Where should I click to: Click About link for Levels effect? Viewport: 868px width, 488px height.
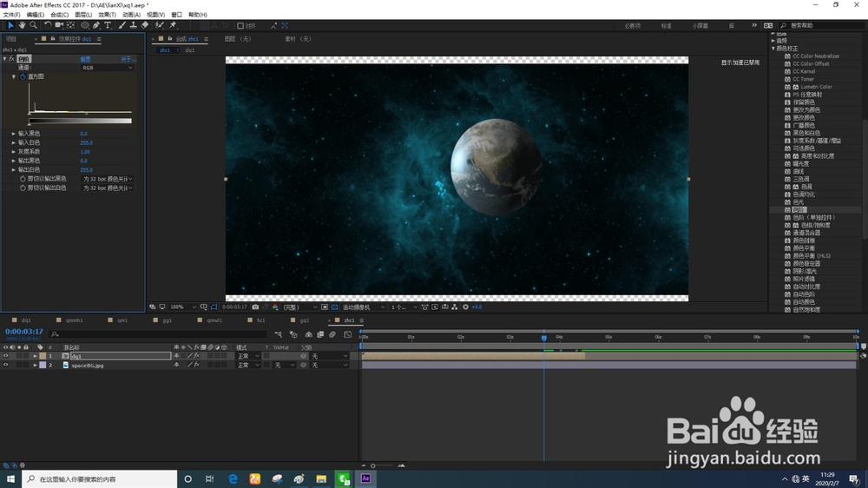click(128, 59)
